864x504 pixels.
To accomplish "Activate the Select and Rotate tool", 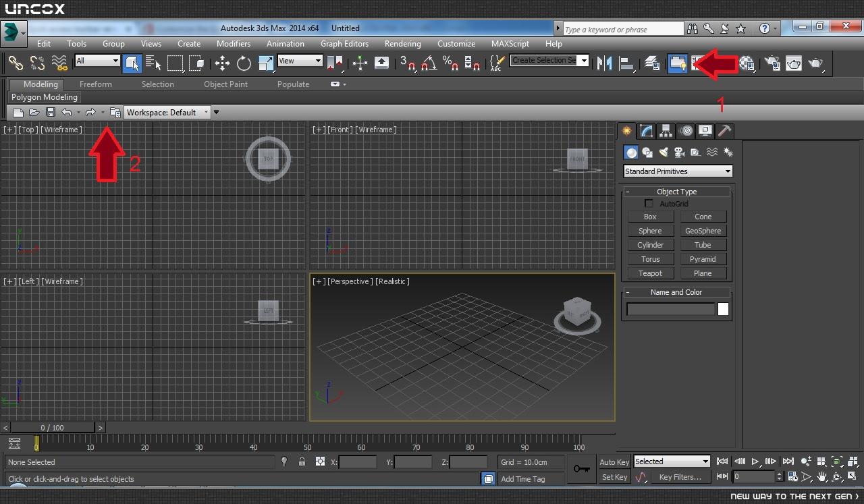I will [x=244, y=63].
